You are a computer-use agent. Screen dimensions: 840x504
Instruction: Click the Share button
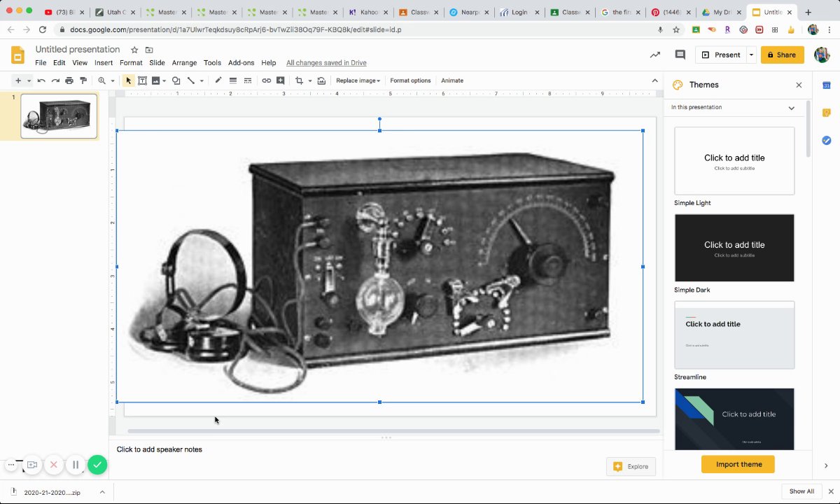point(782,55)
